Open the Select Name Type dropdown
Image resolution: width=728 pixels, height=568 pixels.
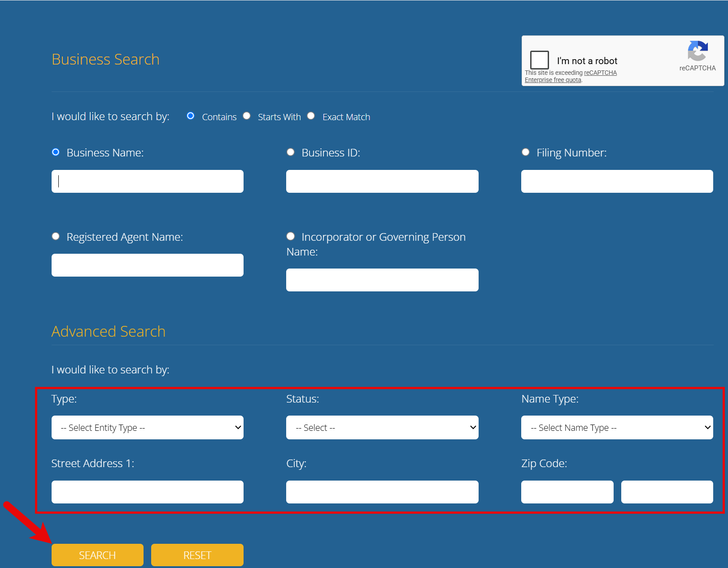pos(617,428)
